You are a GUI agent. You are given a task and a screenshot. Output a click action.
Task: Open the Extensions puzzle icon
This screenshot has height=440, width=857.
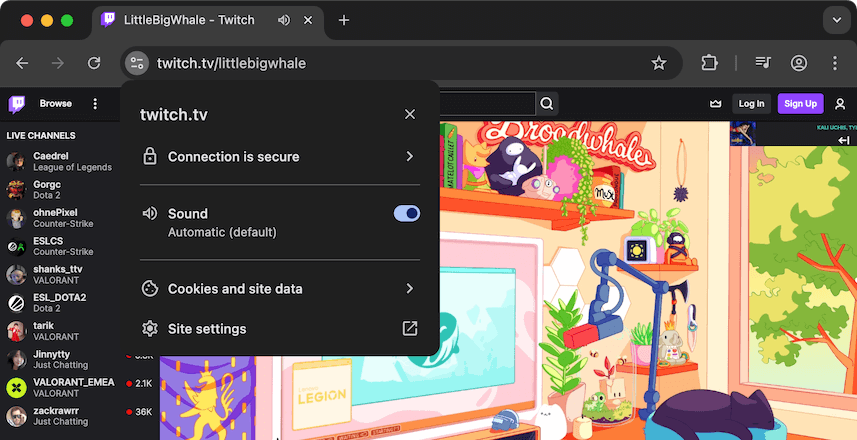pos(709,63)
